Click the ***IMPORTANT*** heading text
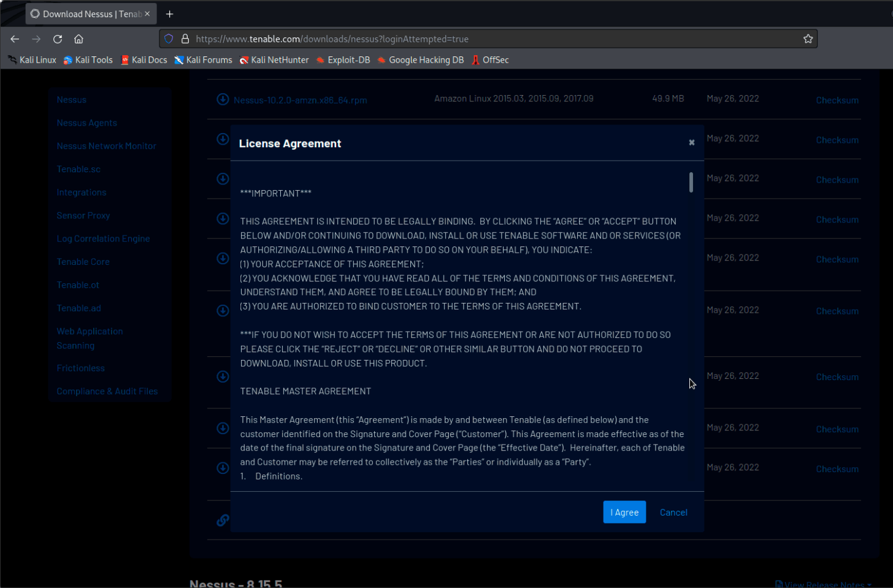 tap(275, 193)
